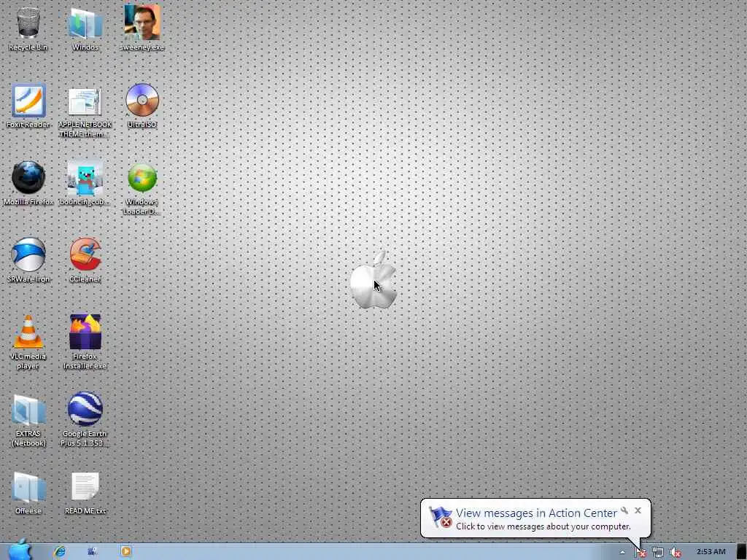Click 'Click to view messages about your computer' text

click(543, 526)
